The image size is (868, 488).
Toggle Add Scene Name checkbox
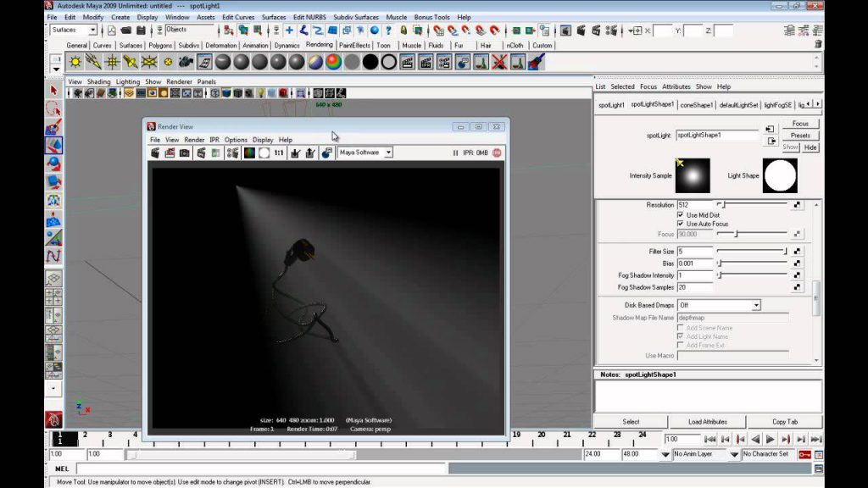pos(681,328)
